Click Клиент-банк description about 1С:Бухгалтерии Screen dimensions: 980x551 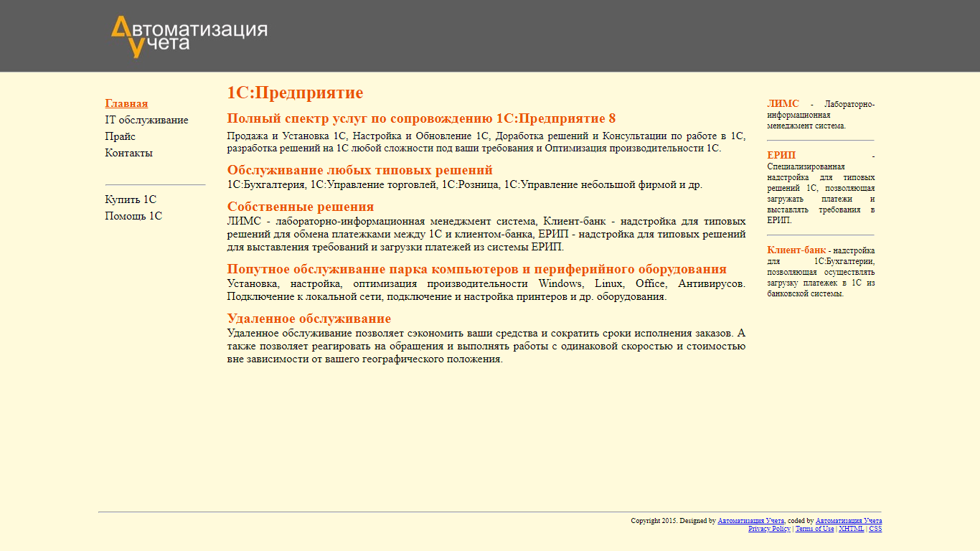click(x=821, y=272)
